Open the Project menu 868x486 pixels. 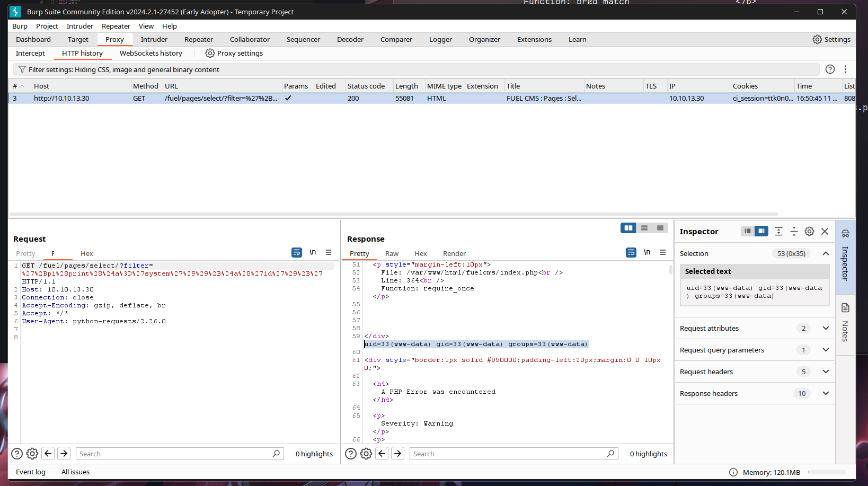pos(47,26)
